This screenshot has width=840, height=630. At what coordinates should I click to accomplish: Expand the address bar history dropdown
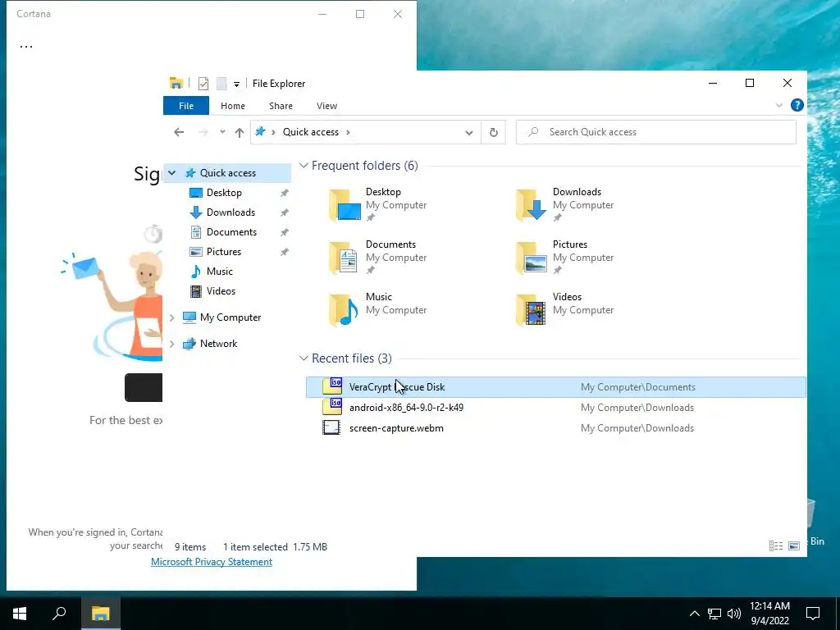(x=468, y=132)
